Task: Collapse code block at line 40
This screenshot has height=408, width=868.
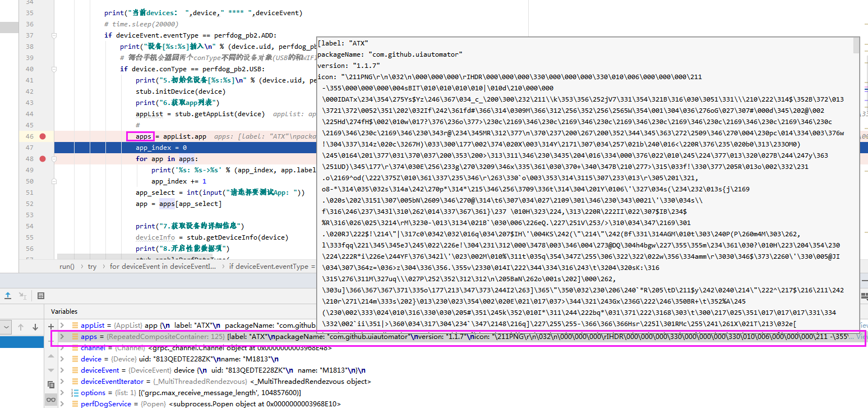Action: [x=54, y=69]
